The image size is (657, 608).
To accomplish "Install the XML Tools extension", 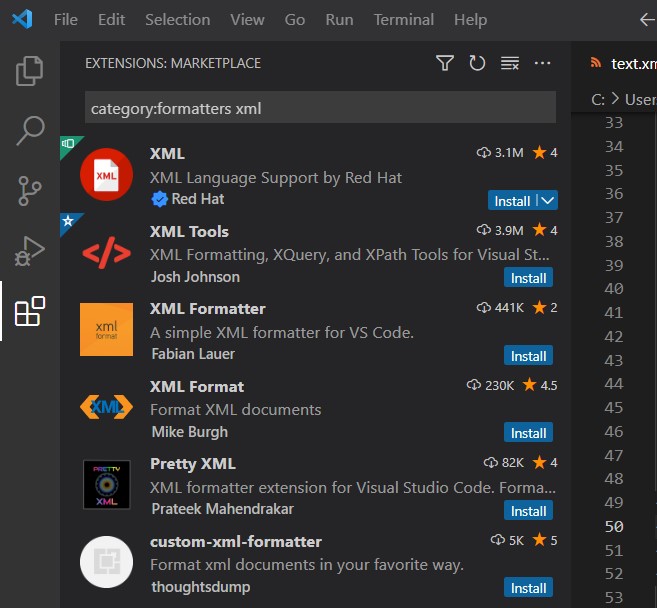I will click(528, 278).
